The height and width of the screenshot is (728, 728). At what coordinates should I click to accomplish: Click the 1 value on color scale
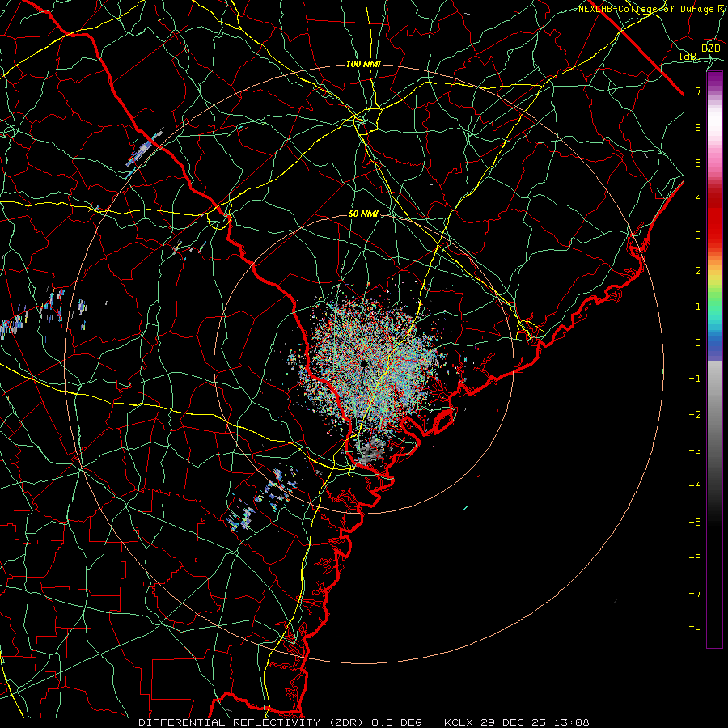(698, 307)
